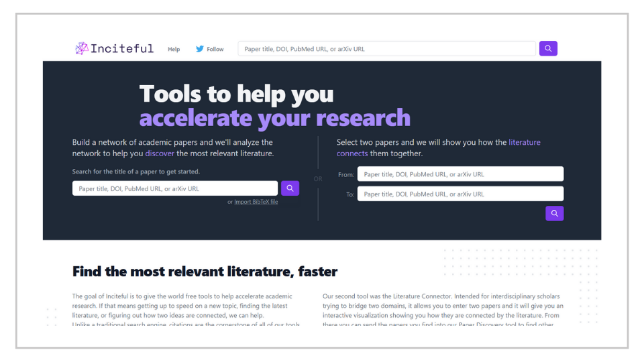Click the Inciteful logo icon

tap(81, 48)
